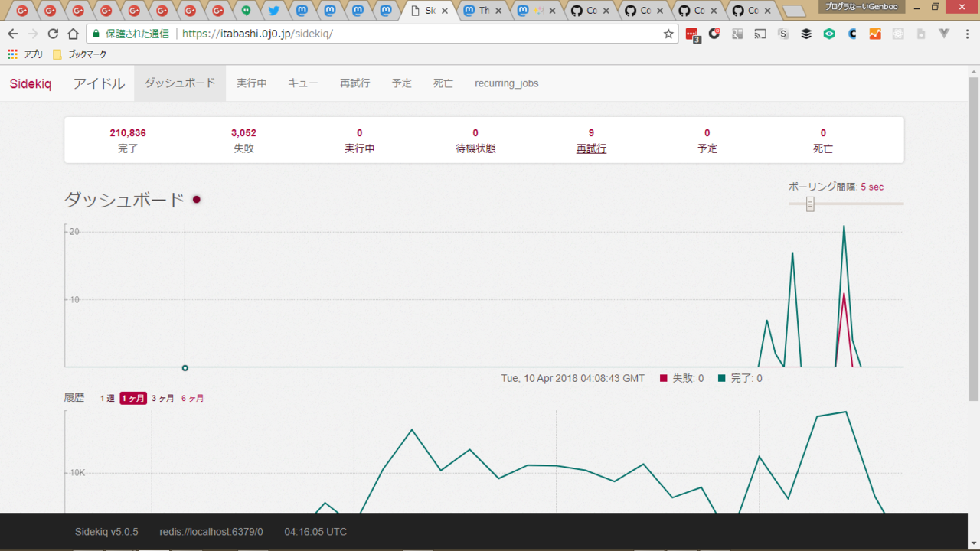This screenshot has width=980, height=551.
Task: Switch to the キュー tab
Action: coord(303,83)
